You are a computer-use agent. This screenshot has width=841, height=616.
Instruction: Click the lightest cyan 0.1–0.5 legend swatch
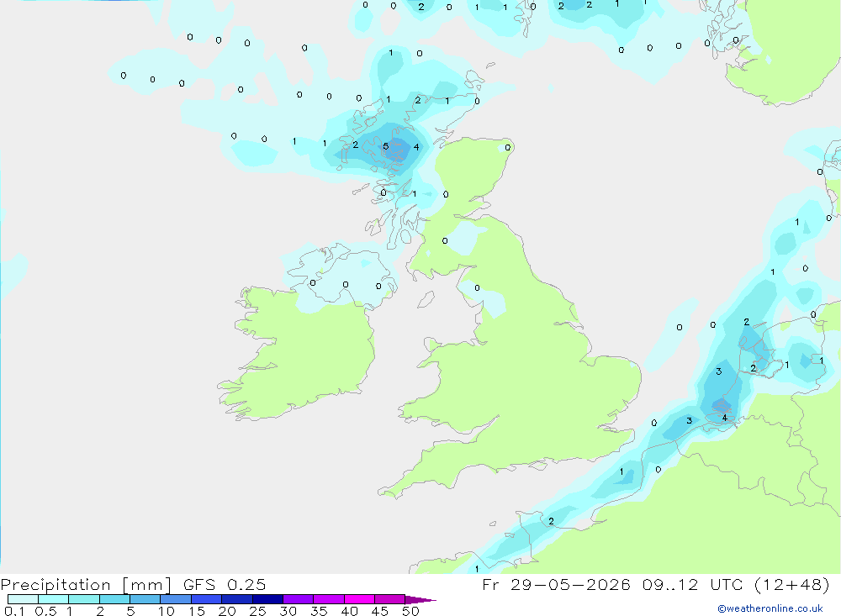[x=23, y=599]
